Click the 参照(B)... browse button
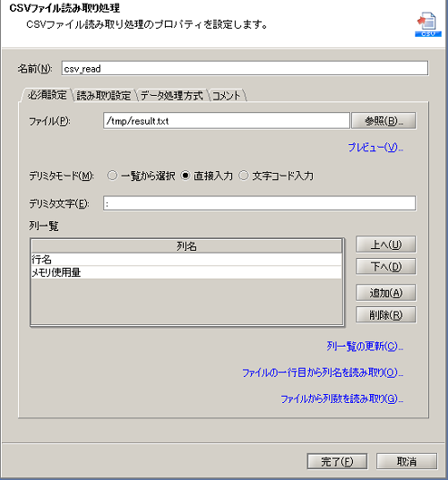Viewport: 448px width, 480px height. 383,121
